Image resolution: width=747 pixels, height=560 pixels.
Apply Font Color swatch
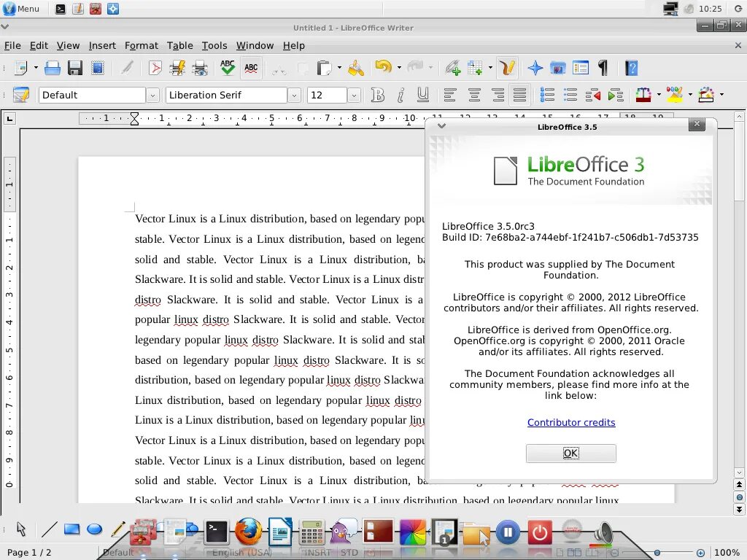tap(643, 95)
